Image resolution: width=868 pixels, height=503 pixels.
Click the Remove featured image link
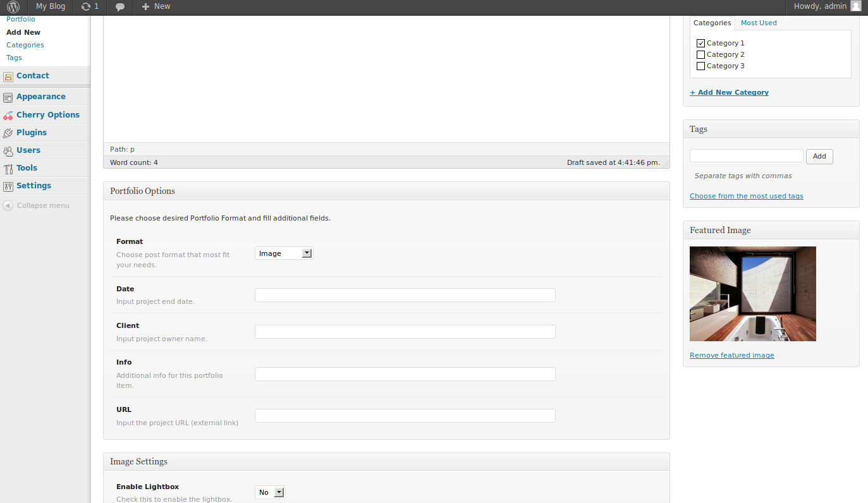[732, 355]
